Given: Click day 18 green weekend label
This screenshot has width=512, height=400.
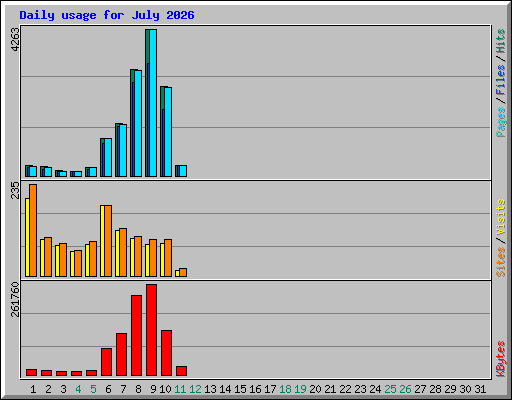Looking at the screenshot, I should coord(285,389).
